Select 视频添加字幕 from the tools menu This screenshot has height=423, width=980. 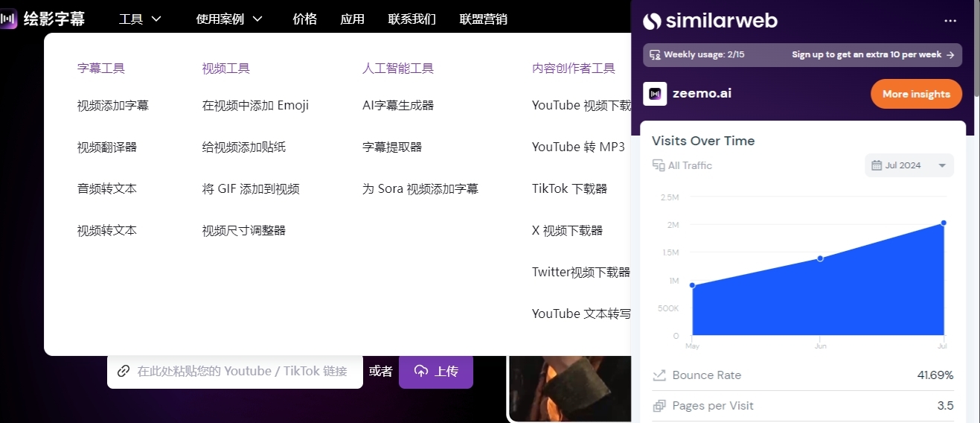coord(113,106)
